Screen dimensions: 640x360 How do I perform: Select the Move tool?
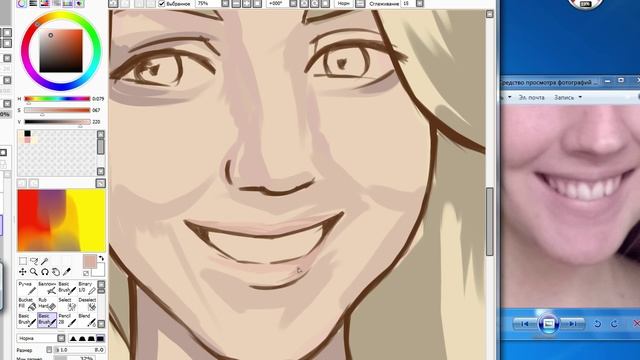[x=23, y=271]
